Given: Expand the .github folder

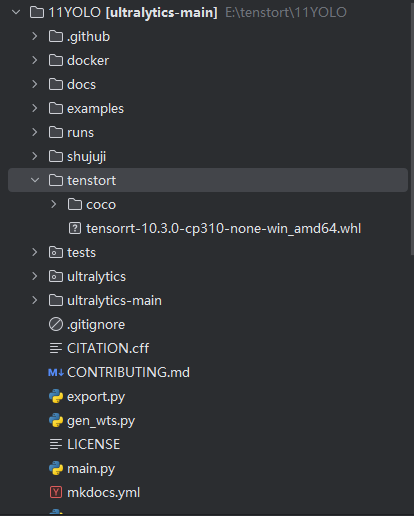Looking at the screenshot, I should 35,36.
